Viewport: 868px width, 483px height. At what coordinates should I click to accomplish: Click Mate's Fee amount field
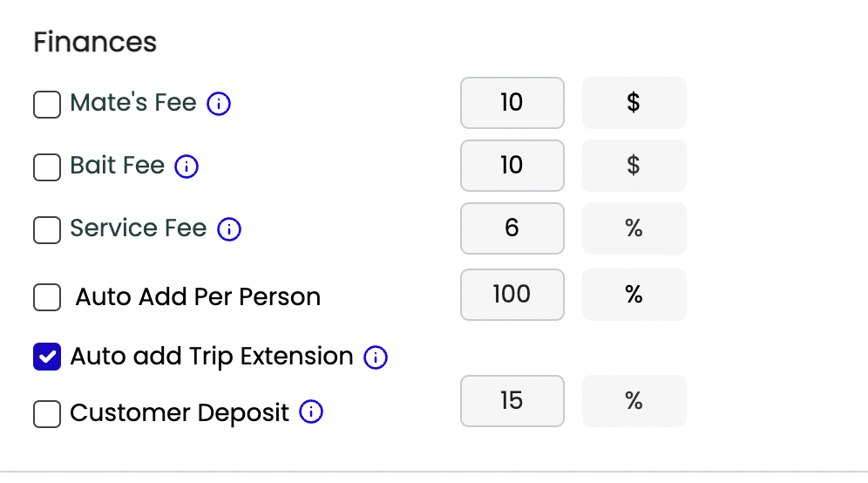(x=512, y=103)
